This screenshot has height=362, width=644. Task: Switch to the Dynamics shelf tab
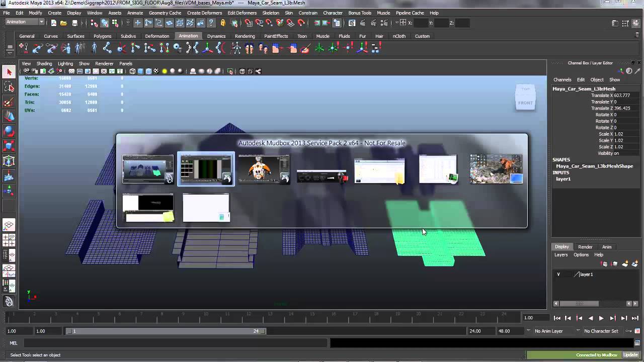216,36
